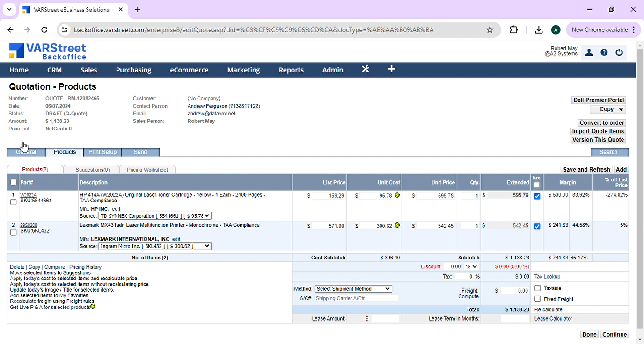Reload the current page
Image resolution: width=644 pixels, height=344 pixels.
44,30
